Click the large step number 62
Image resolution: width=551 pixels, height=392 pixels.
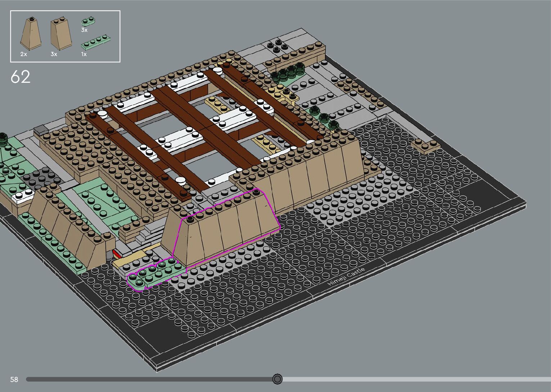(21, 77)
